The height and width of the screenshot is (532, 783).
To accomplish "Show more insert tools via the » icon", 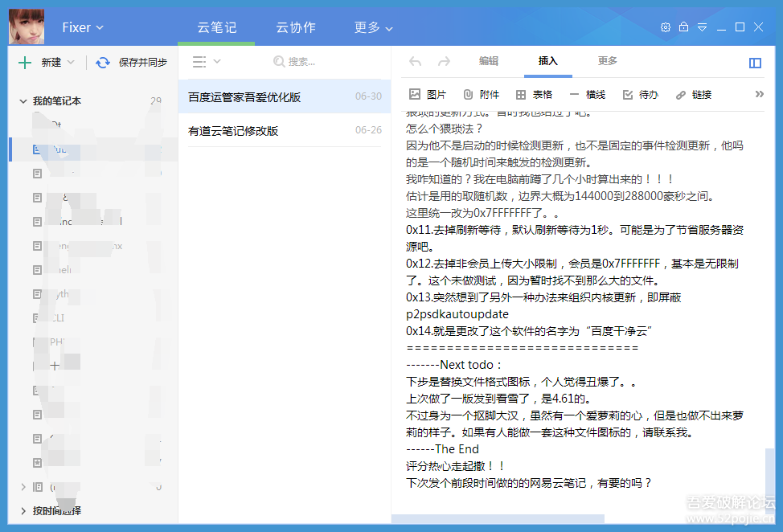I will click(758, 92).
